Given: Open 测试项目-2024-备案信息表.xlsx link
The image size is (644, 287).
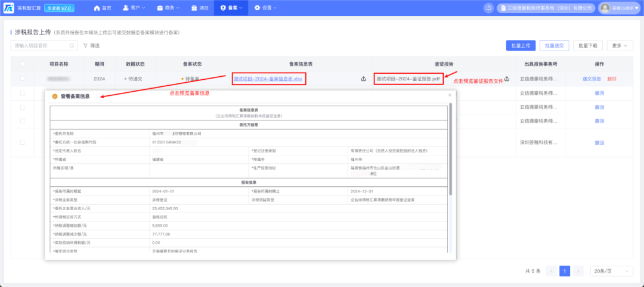Looking at the screenshot, I should 267,79.
